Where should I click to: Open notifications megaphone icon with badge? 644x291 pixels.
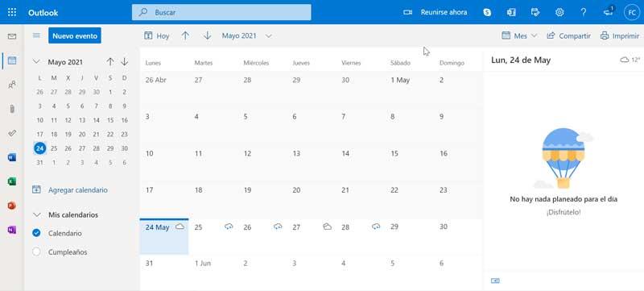pos(609,11)
